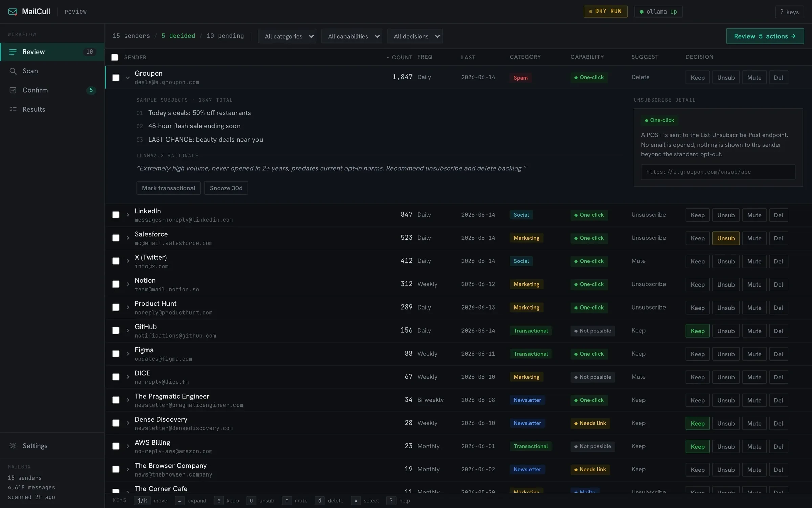The height and width of the screenshot is (508, 812).
Task: Expand the LinkedIn row details
Action: point(128,215)
